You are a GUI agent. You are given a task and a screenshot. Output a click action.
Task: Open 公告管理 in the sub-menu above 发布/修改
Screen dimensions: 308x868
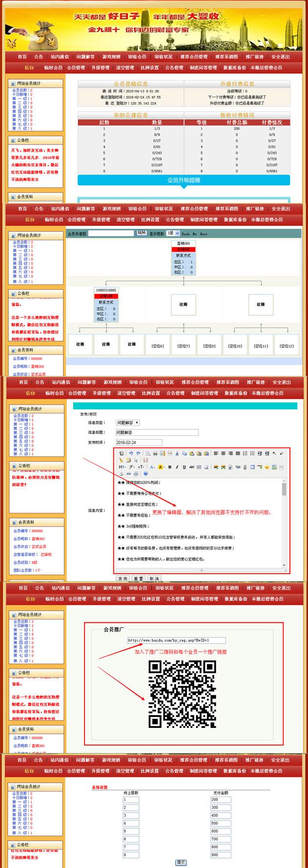pos(175,393)
